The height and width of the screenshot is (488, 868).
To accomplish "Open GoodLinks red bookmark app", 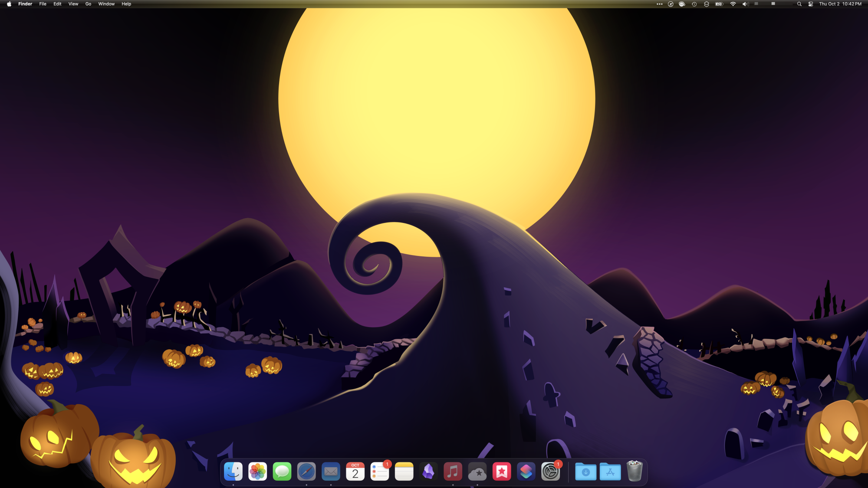I will coord(502,472).
